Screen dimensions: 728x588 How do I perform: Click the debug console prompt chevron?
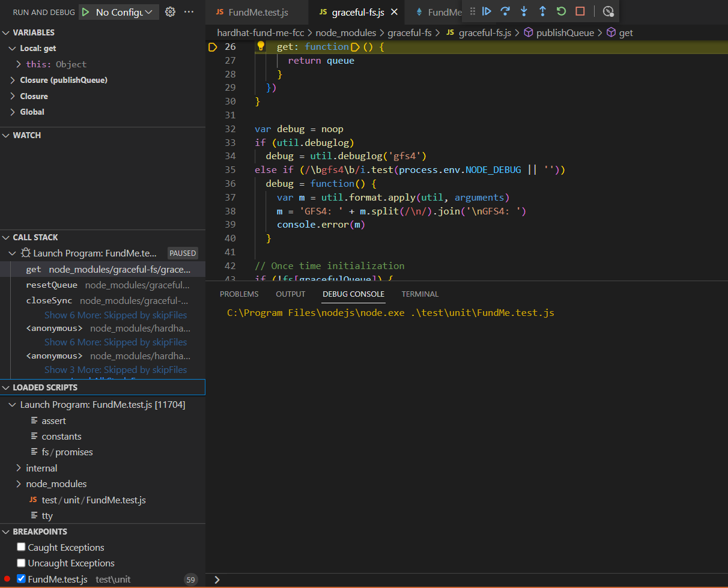217,580
